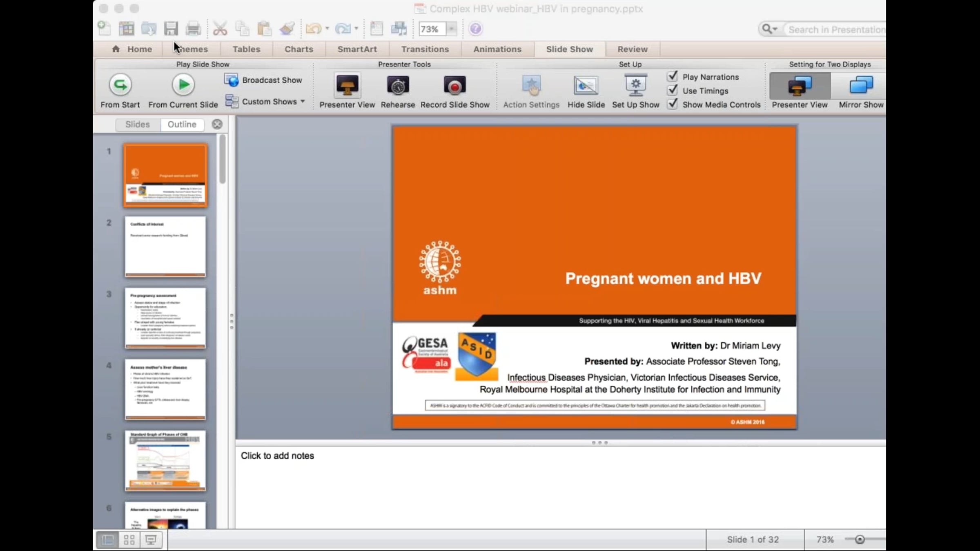Click the Save floppy disk icon
Image resolution: width=980 pixels, height=551 pixels.
click(171, 29)
